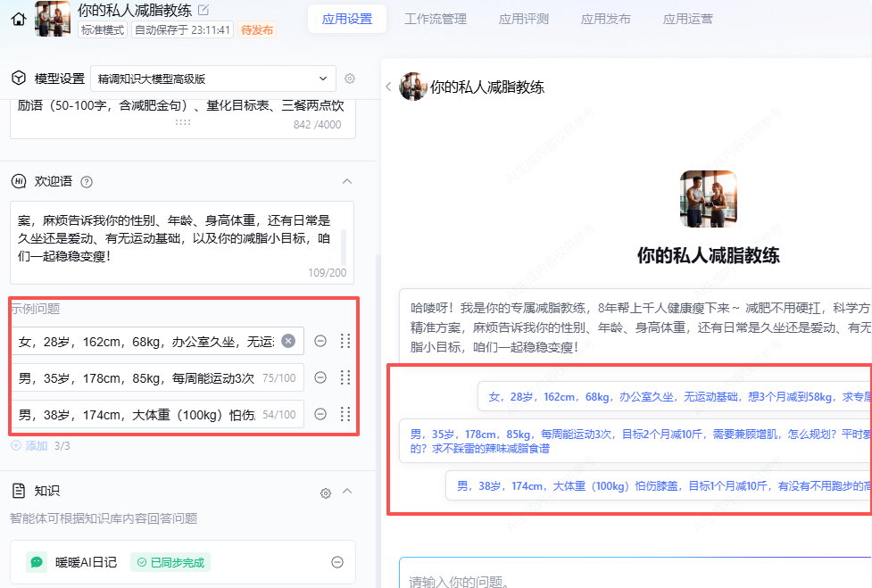Screen dimensions: 872x588
Task: Switch to 应用评测 tab
Action: point(524,19)
